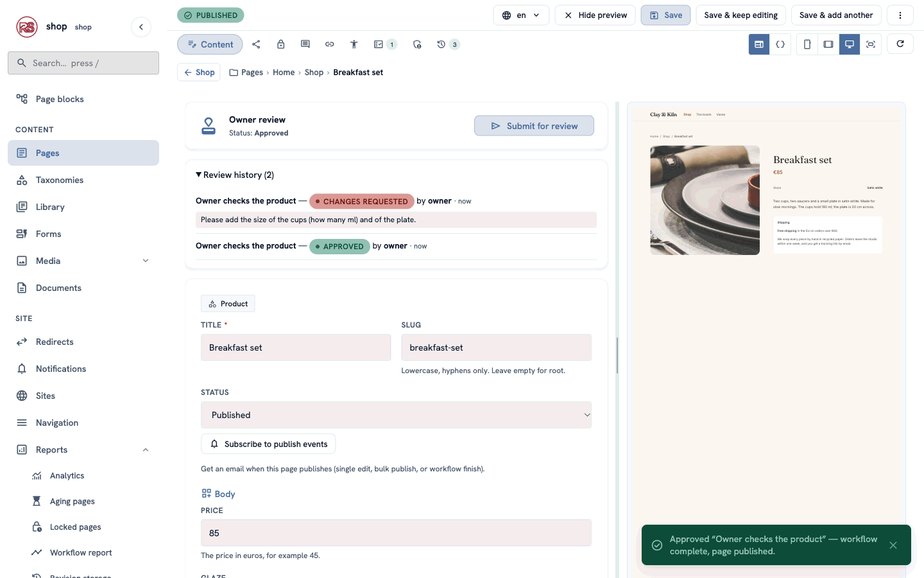The width and height of the screenshot is (924, 578).
Task: Switch preview to desktop monitor view
Action: 850,44
